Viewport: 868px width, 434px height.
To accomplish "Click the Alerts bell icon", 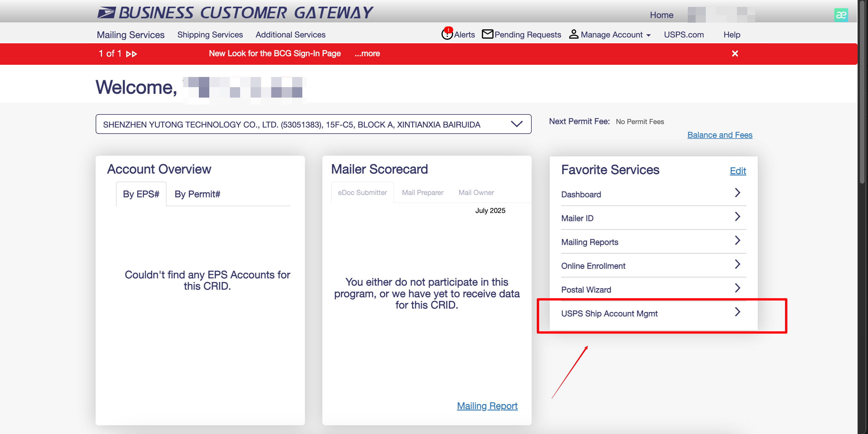I will point(447,34).
